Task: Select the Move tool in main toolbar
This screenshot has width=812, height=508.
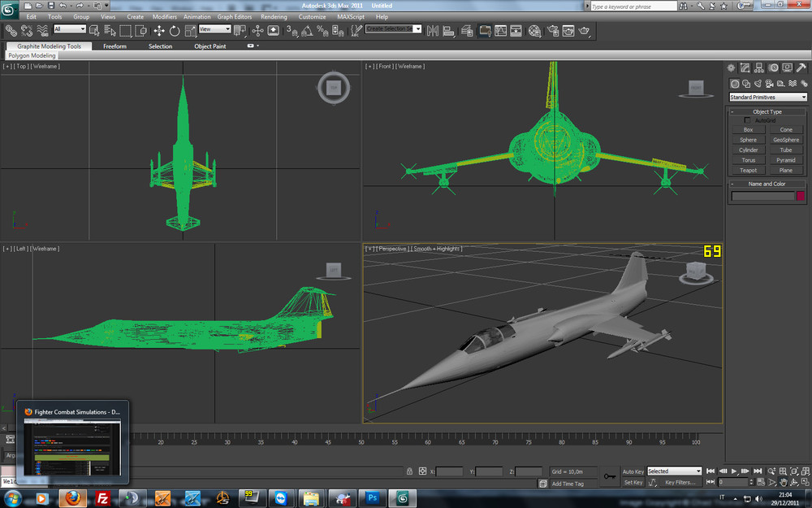Action: click(x=158, y=31)
